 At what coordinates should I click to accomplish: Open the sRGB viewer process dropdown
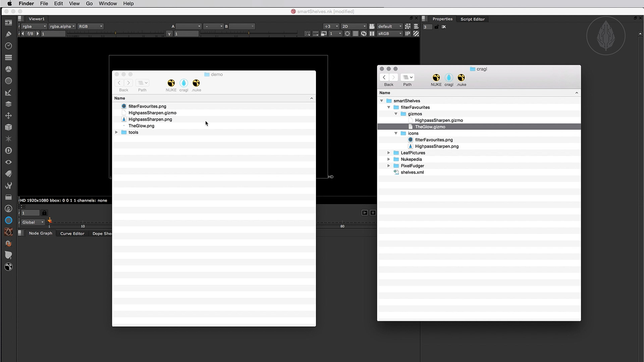(x=389, y=34)
